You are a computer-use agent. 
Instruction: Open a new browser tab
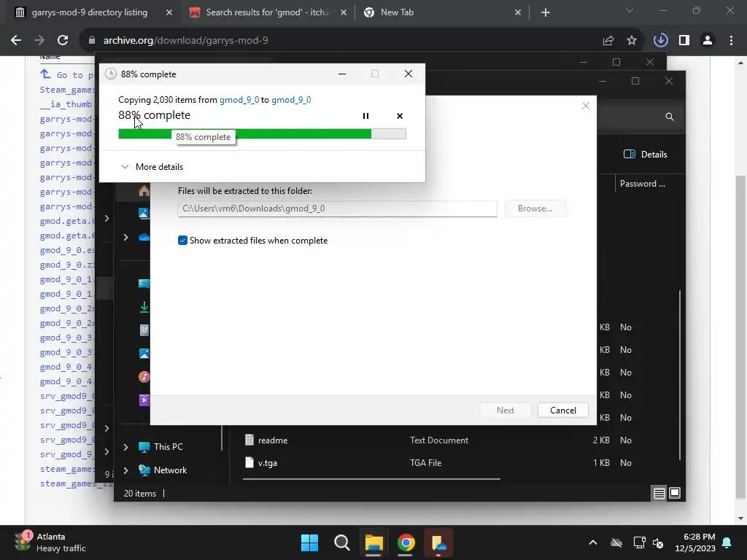[x=546, y=13]
